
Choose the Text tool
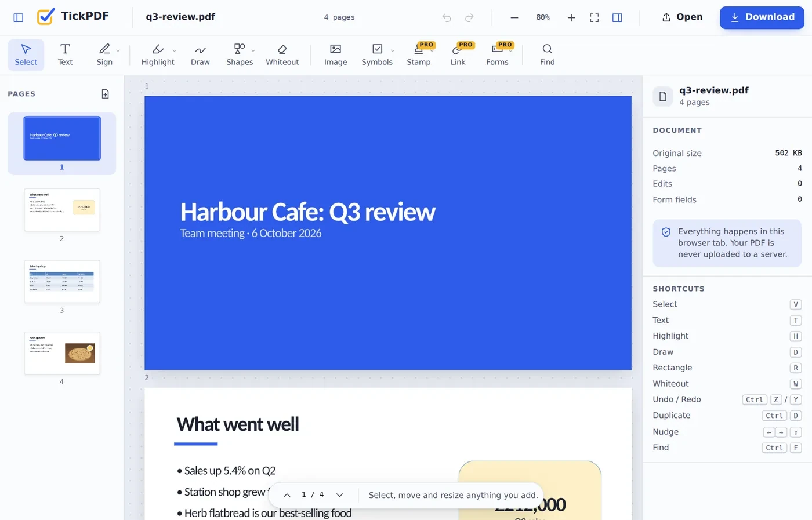65,54
